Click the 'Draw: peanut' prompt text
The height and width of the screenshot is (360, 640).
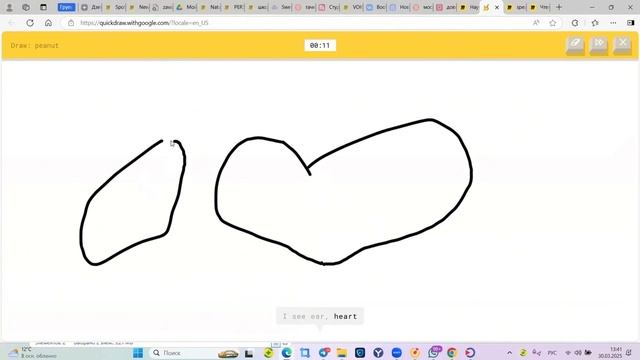[x=35, y=45]
